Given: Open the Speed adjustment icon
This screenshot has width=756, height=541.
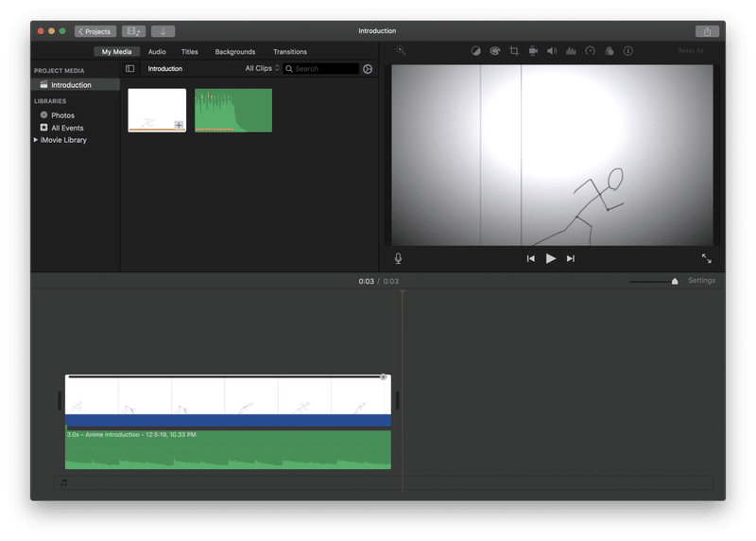Looking at the screenshot, I should pos(590,51).
